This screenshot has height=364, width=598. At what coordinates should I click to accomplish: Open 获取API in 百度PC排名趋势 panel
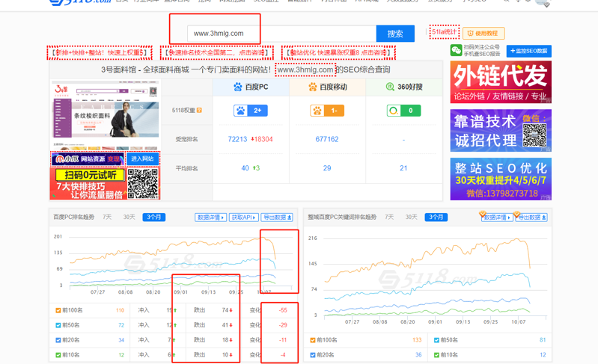[244, 218]
